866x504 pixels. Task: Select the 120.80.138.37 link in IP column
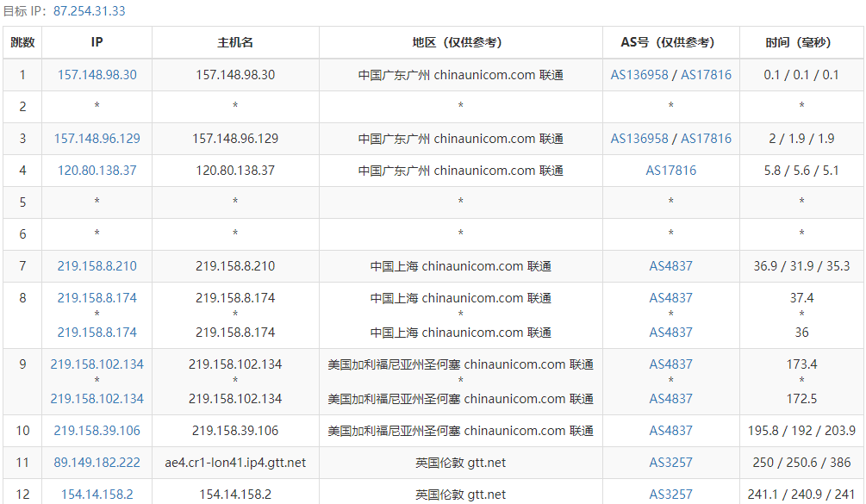tap(97, 171)
